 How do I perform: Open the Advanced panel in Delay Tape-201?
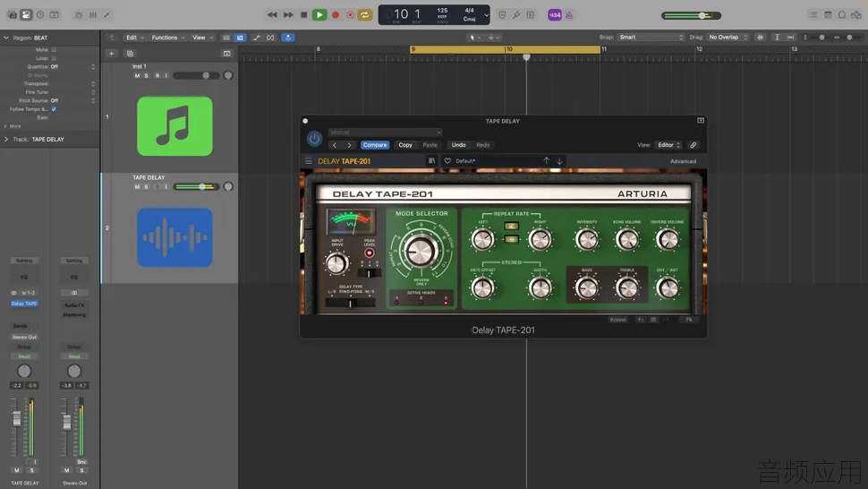(683, 162)
